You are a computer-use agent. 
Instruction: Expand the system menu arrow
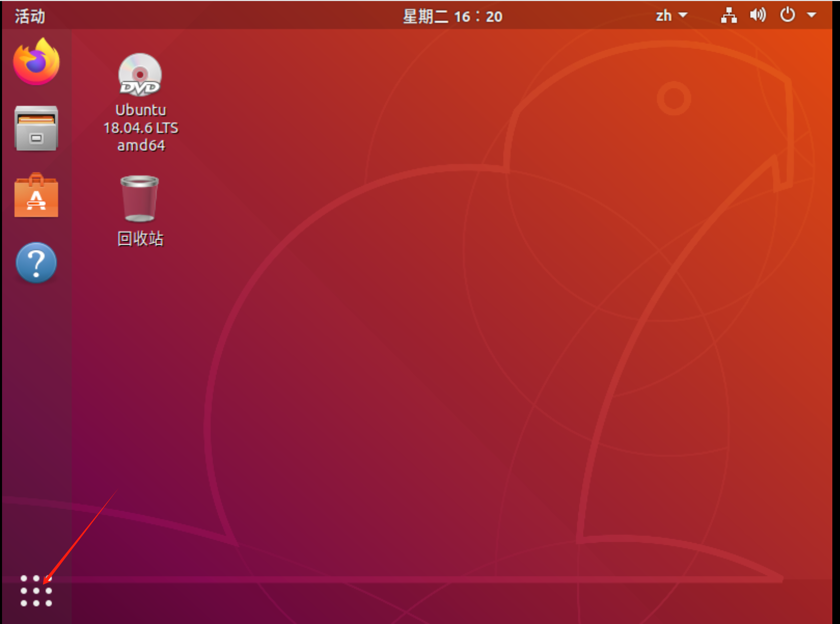tap(811, 15)
